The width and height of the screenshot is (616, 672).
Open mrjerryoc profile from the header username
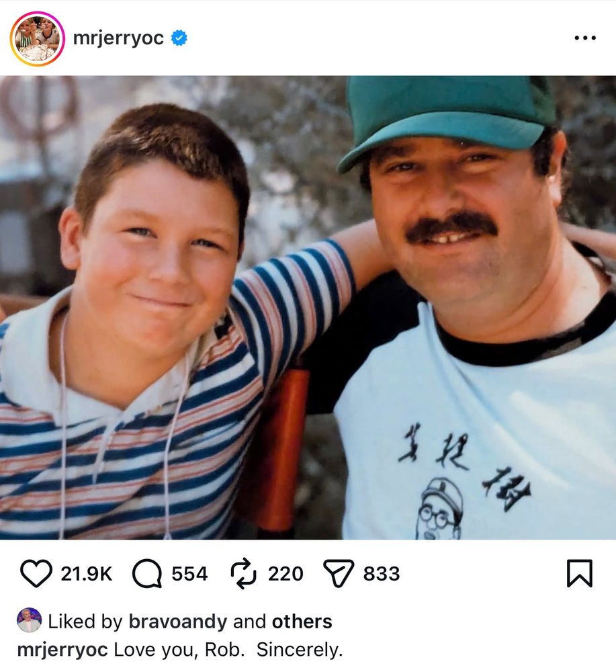(118, 38)
